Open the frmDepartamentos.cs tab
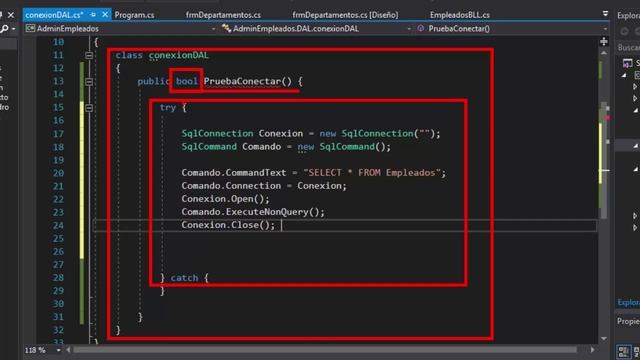 coord(223,15)
